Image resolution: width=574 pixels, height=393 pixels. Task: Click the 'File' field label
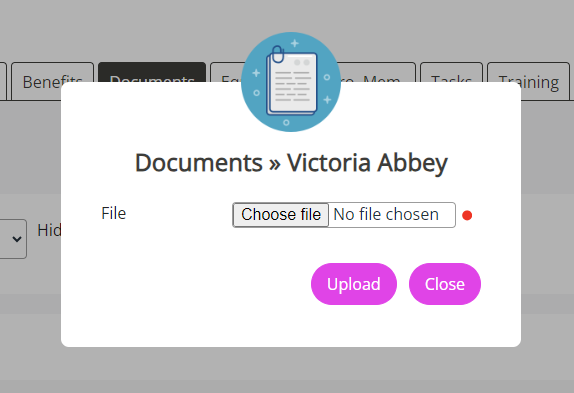click(x=113, y=213)
